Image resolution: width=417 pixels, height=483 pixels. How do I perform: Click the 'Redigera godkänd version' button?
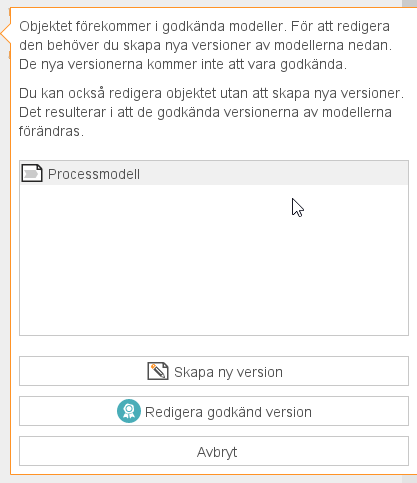point(214,411)
